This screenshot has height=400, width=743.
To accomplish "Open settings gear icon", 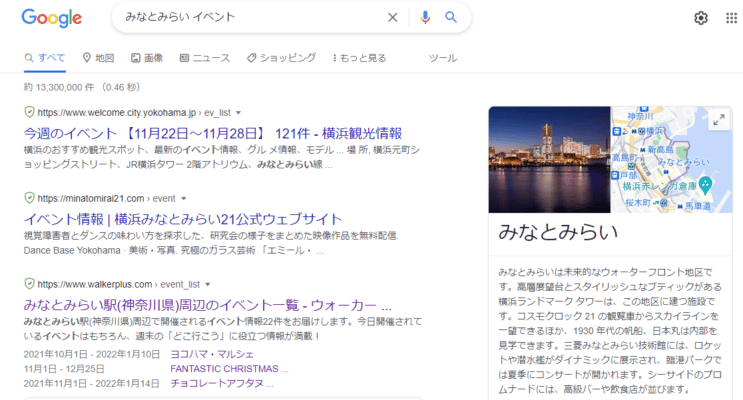I will pos(701,18).
